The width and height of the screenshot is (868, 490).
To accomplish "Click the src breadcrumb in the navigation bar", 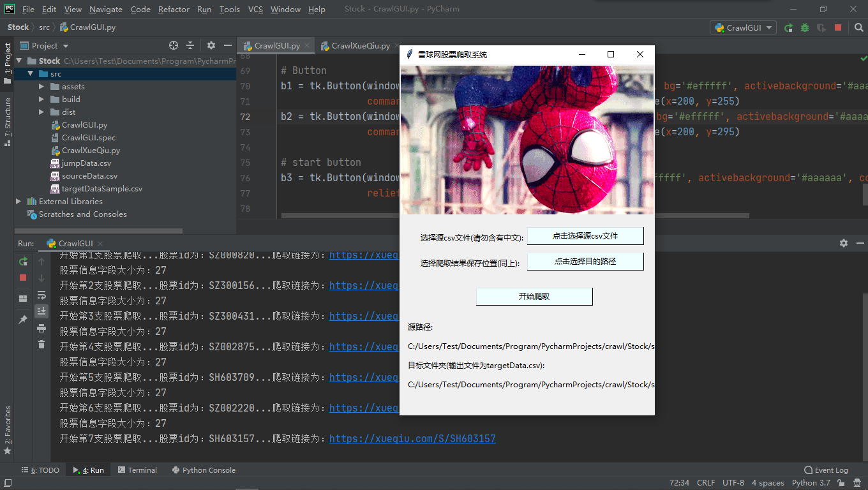I will (44, 27).
